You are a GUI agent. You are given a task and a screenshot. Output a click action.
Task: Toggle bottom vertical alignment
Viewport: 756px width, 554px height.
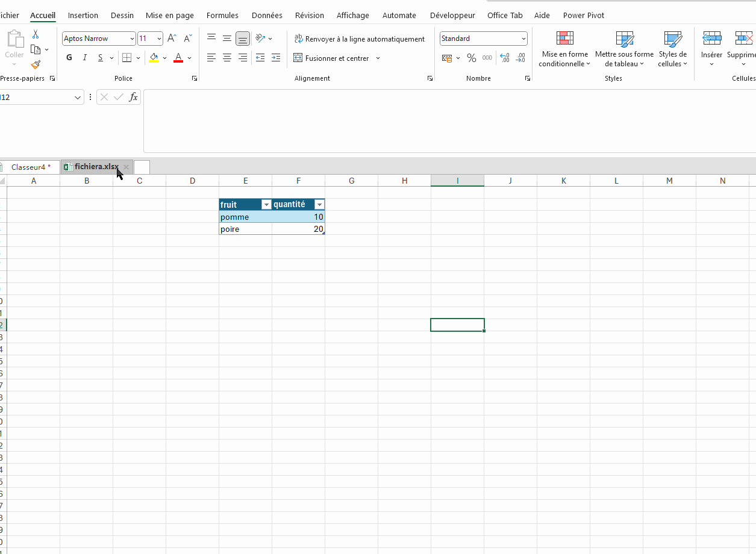click(x=243, y=39)
